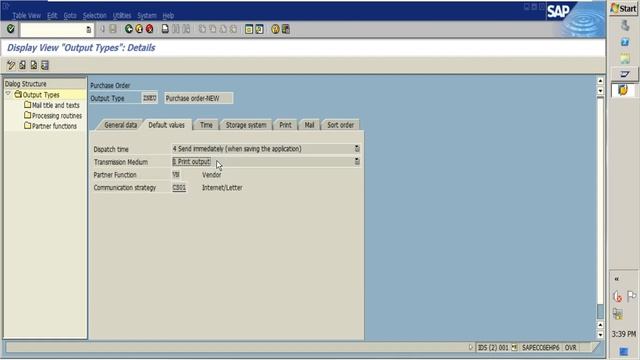Click the Previous entry icon in the application toolbar
Viewport: 640px width, 360px height.
pyautogui.click(x=22, y=65)
